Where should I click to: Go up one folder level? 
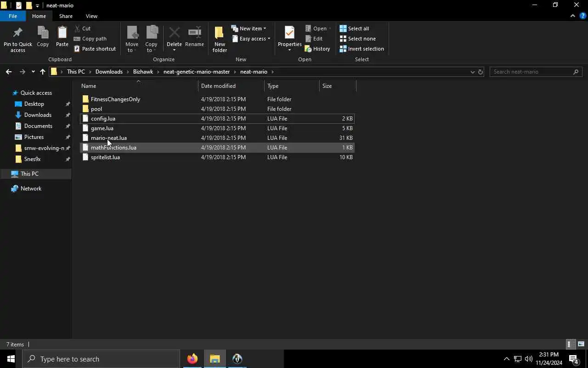(42, 72)
